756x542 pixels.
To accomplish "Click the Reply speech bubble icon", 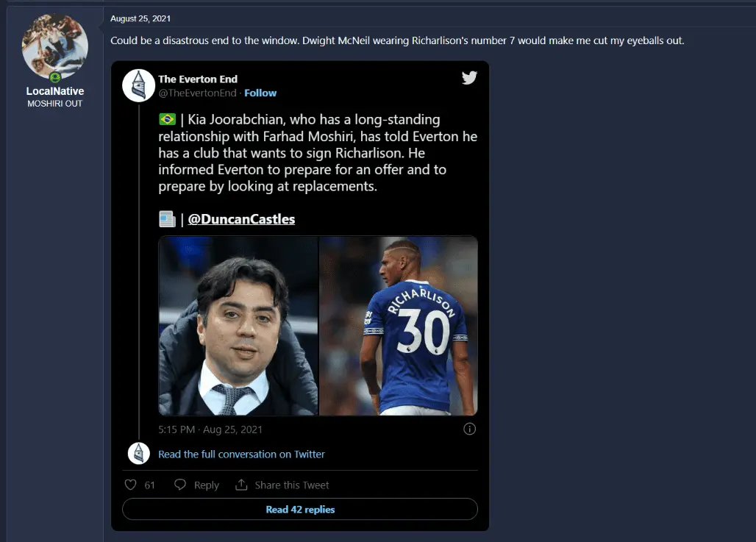I will [180, 485].
